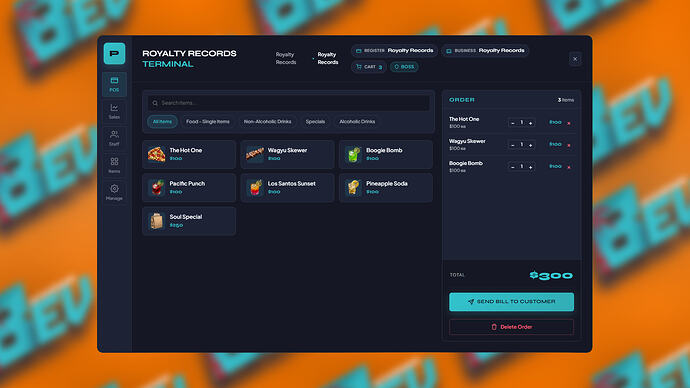Decrease quantity of The Hot One

(x=512, y=123)
